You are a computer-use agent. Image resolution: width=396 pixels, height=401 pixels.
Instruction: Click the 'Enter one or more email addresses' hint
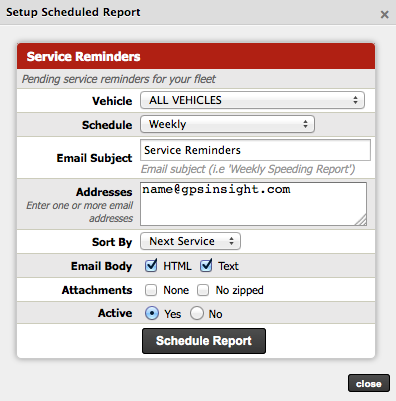(80, 212)
